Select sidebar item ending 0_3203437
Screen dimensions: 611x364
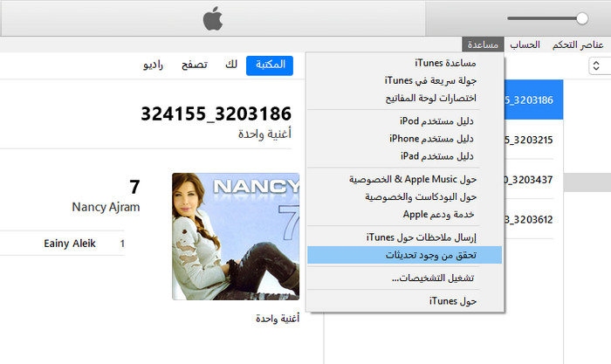pos(529,180)
